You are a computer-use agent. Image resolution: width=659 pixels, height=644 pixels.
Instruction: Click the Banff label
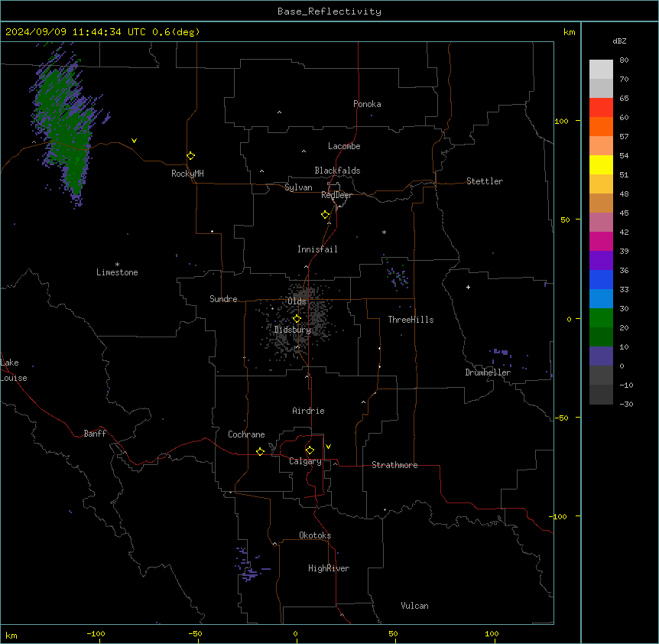(x=95, y=434)
